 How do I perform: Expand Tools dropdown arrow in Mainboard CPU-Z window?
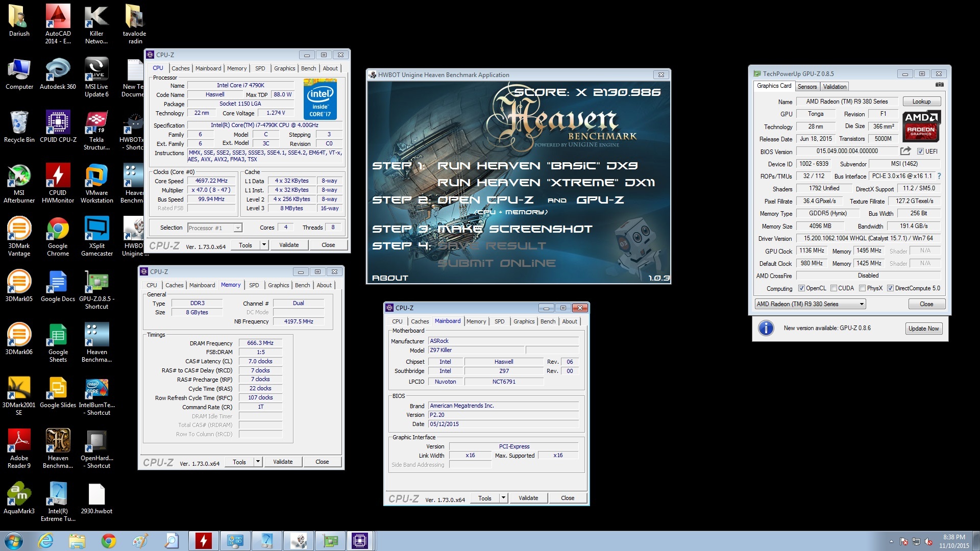503,498
